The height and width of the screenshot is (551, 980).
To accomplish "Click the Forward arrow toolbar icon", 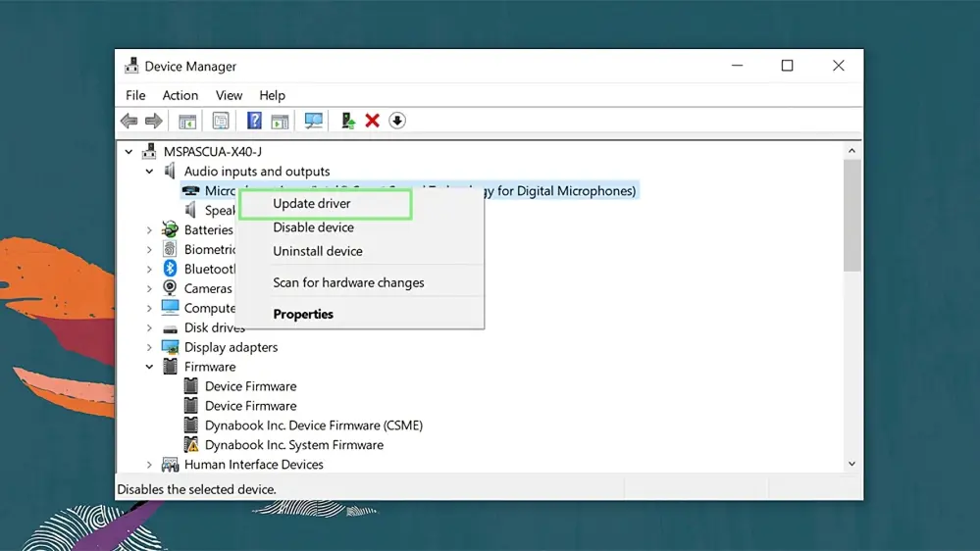I will tap(154, 121).
